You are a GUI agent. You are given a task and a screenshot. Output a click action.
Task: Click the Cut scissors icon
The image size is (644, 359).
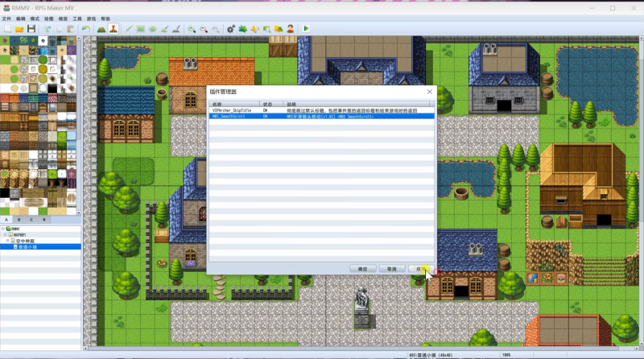click(47, 29)
